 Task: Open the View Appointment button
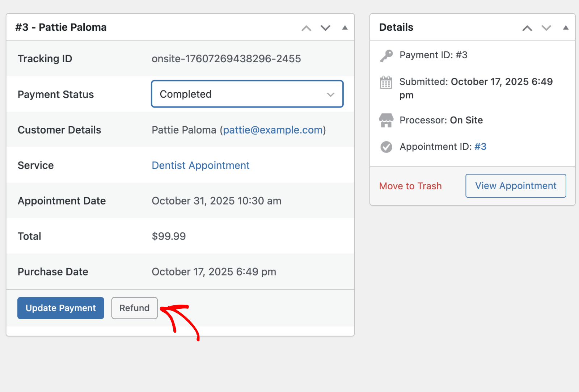[x=516, y=186]
